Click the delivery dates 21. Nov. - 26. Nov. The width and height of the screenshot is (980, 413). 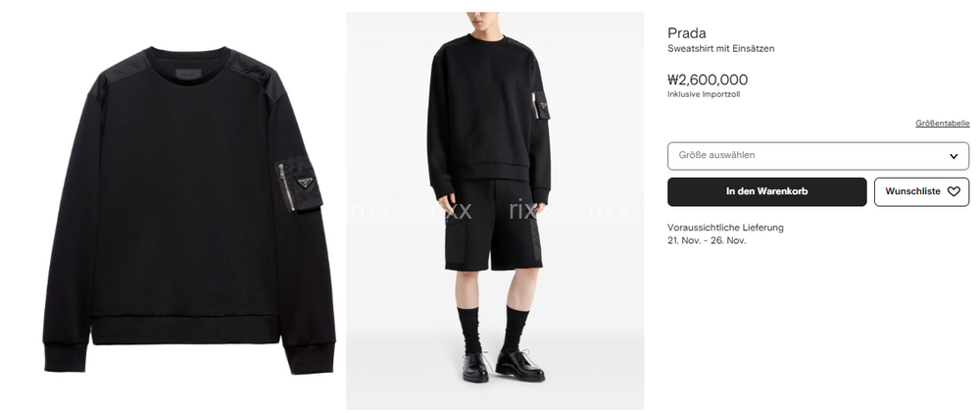[x=707, y=241]
